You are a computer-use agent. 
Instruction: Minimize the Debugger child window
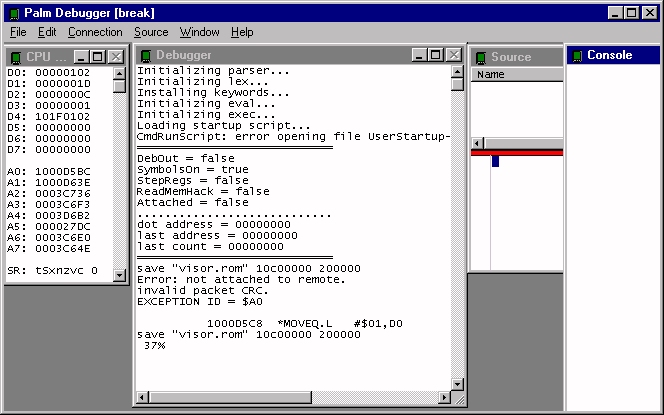pos(419,55)
